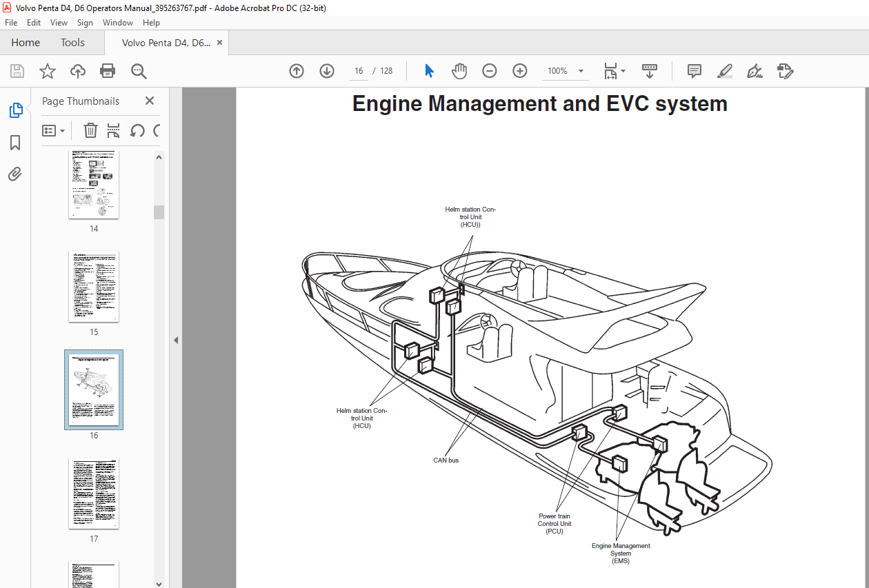
Task: Expand the fit page options arrow
Action: coord(623,71)
